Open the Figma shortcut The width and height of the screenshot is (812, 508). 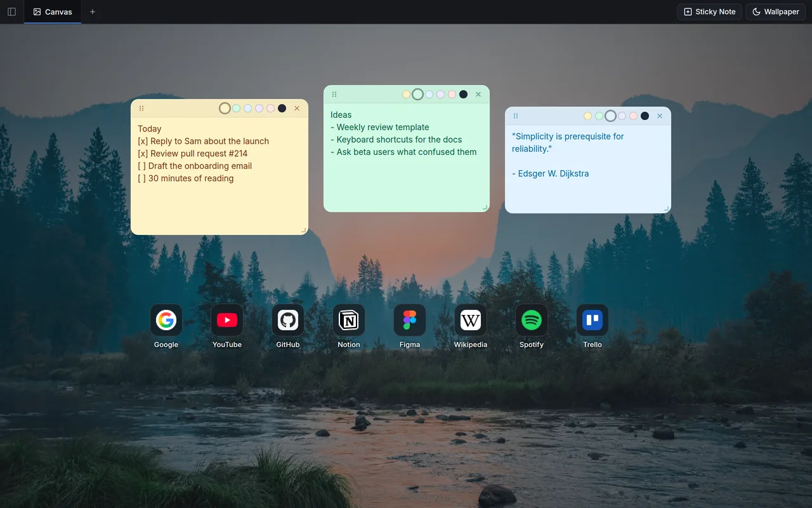pyautogui.click(x=410, y=326)
